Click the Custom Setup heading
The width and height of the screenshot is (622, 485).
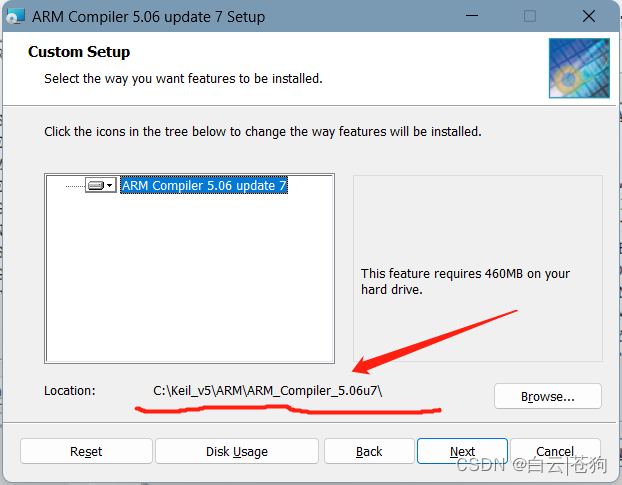coord(79,52)
